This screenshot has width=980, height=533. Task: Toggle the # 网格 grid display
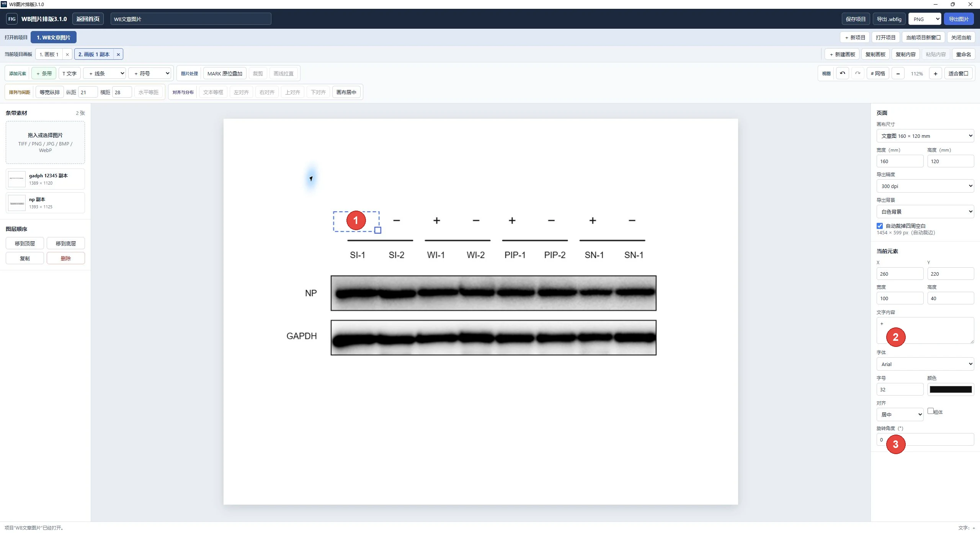[x=878, y=74]
